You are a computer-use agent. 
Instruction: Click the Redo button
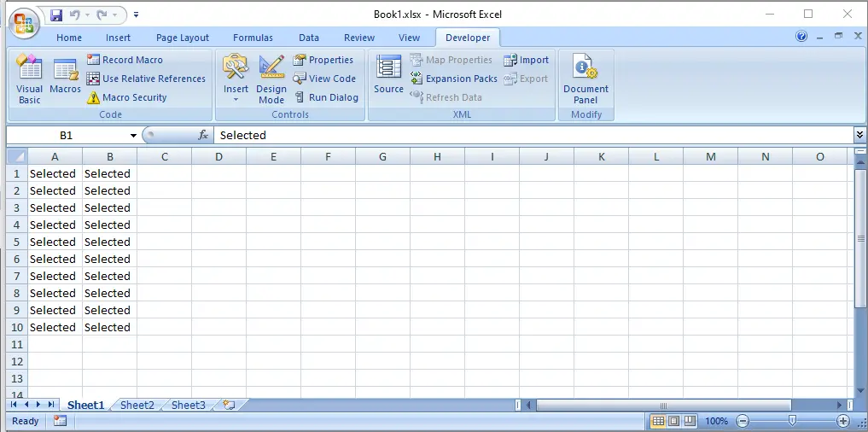[x=102, y=15]
